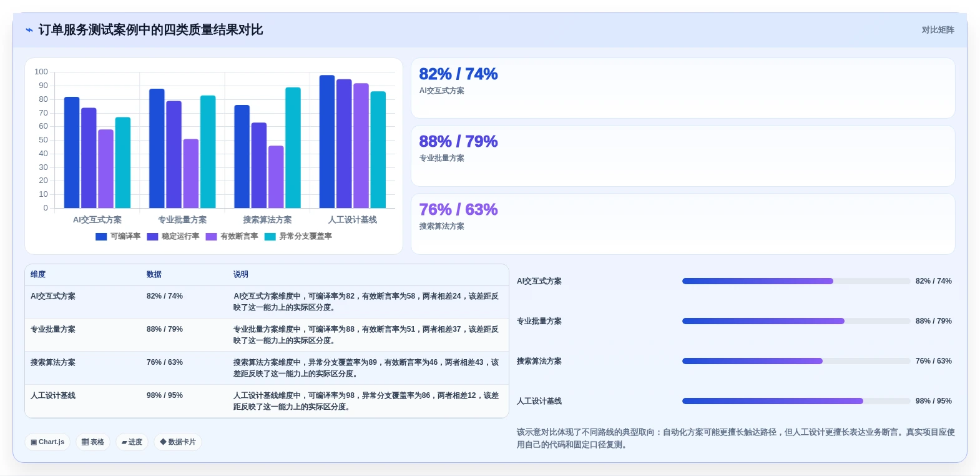Click the 对比矩阵 label in the header
The width and height of the screenshot is (980, 476).
click(938, 30)
